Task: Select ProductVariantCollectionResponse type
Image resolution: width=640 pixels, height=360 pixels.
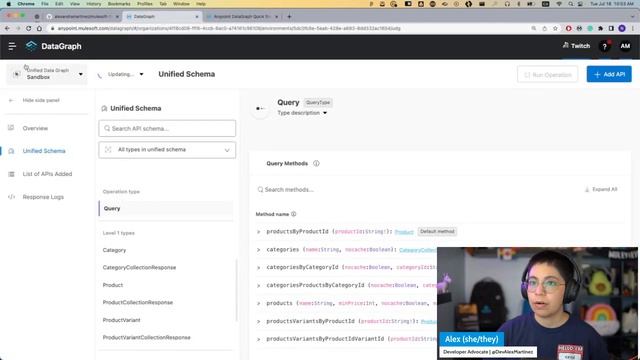Action: pos(146,338)
